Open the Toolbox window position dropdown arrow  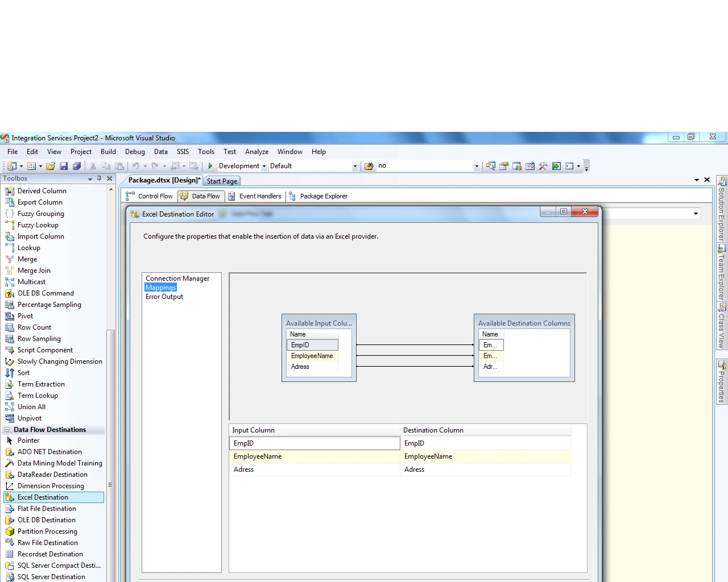90,179
